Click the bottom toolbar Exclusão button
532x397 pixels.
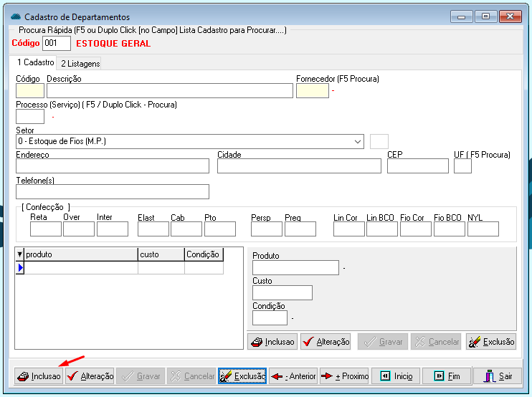[x=242, y=376]
